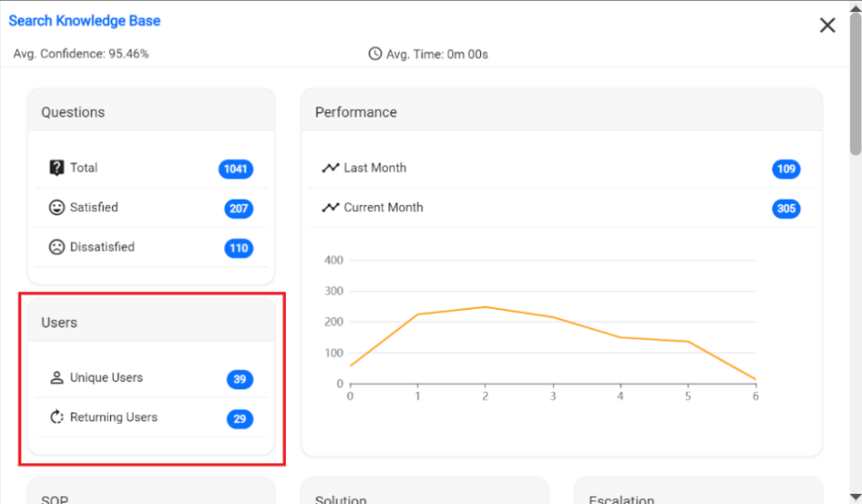Click the Current Month trend line icon
Screen dimensions: 862x504
point(331,207)
